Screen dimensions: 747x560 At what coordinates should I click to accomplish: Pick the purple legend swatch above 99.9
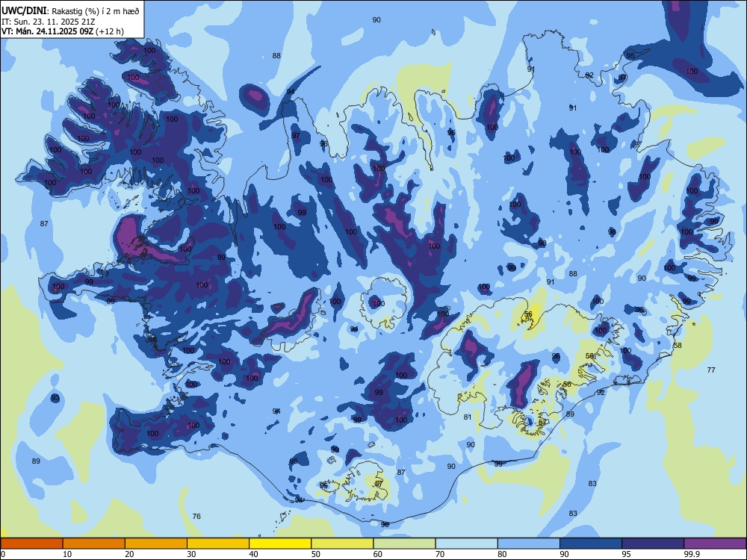(715, 544)
